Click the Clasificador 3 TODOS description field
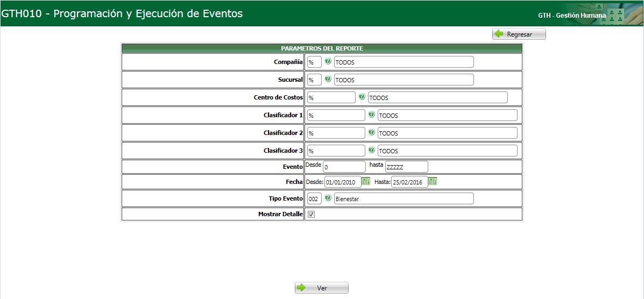 point(448,151)
